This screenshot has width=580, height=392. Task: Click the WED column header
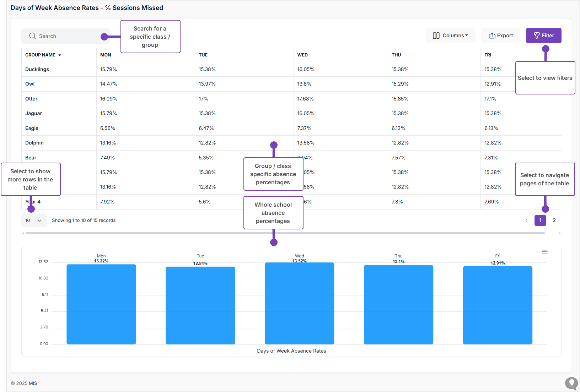(302, 55)
